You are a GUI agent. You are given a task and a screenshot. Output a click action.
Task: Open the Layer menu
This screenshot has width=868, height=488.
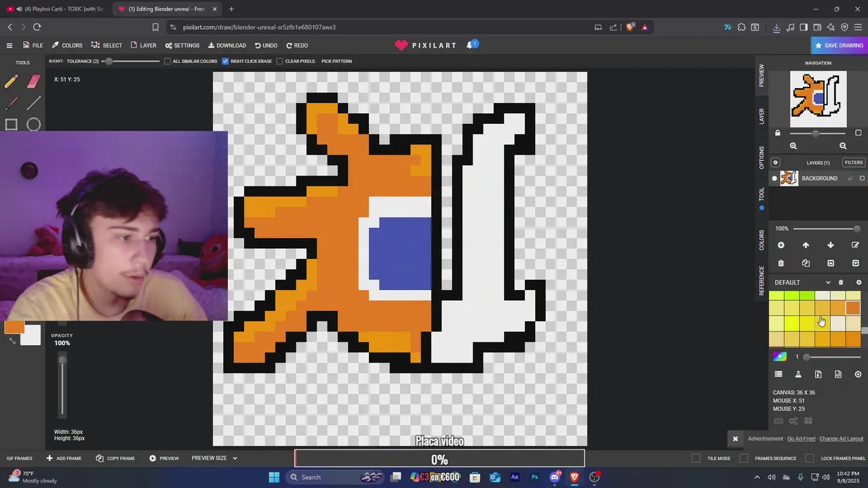coord(143,45)
